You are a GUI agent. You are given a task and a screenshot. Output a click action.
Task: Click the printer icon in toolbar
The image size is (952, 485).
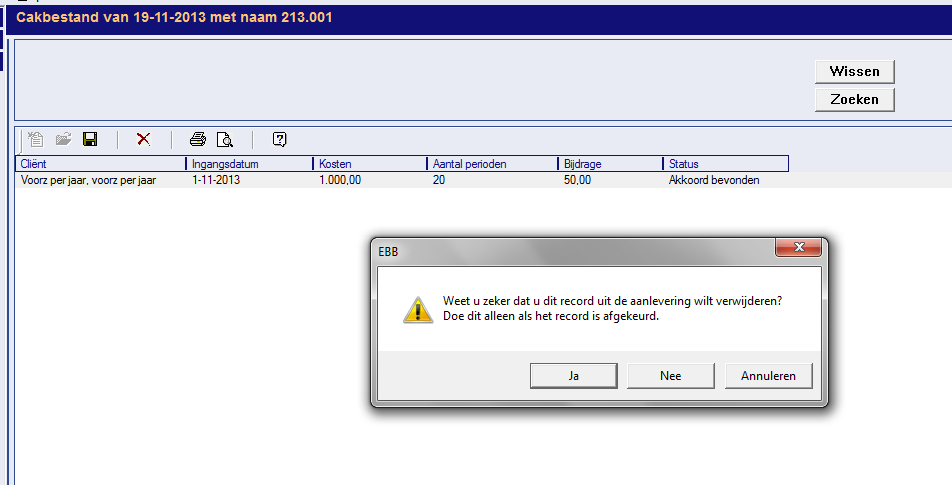click(198, 140)
